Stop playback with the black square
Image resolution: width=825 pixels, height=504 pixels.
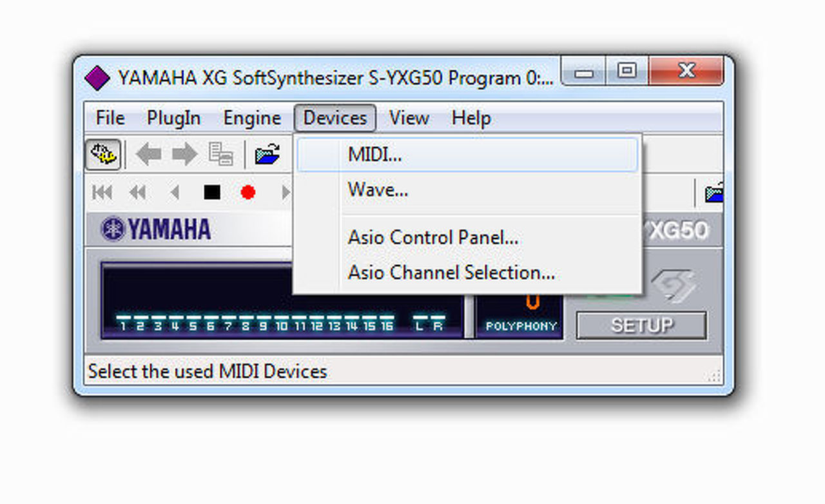pyautogui.click(x=212, y=192)
